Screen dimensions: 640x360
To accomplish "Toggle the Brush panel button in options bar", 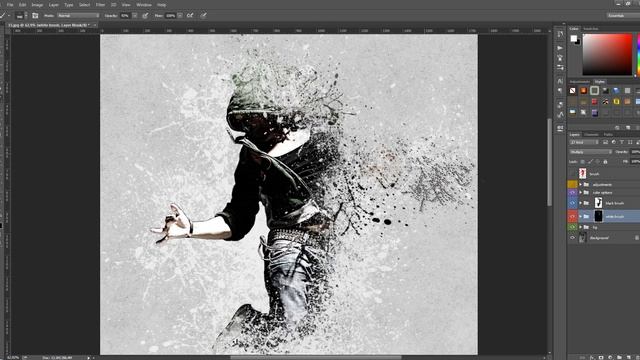I will point(35,16).
